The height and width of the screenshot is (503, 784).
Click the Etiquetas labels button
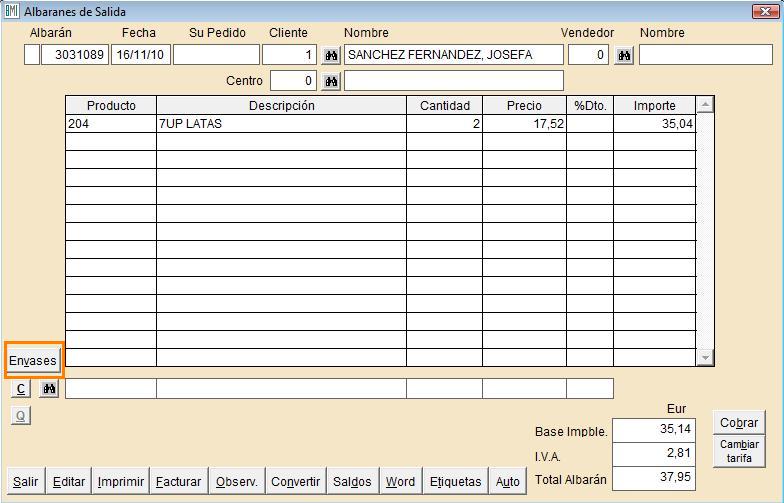[455, 481]
